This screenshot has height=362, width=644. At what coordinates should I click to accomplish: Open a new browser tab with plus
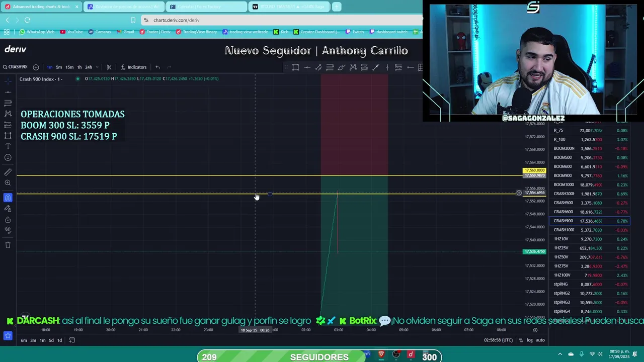pos(337,7)
